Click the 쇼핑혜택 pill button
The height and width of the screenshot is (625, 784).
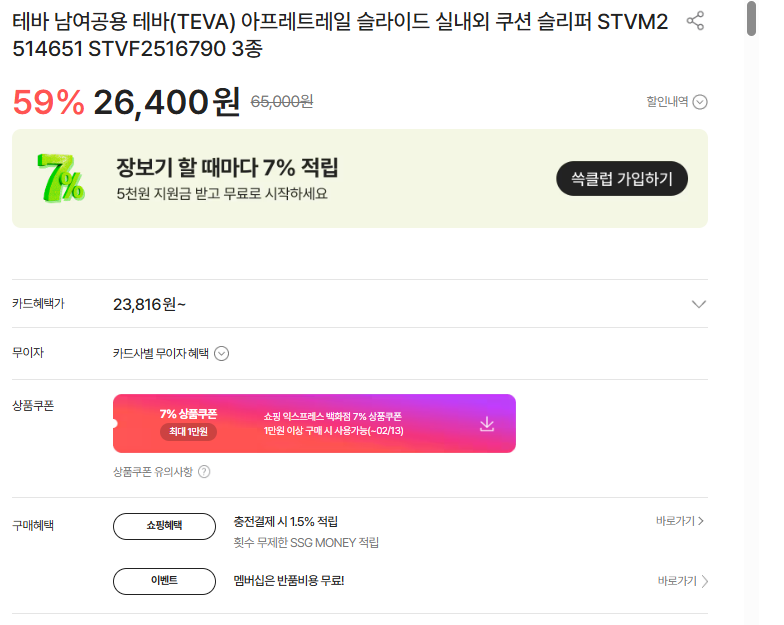[x=164, y=525]
